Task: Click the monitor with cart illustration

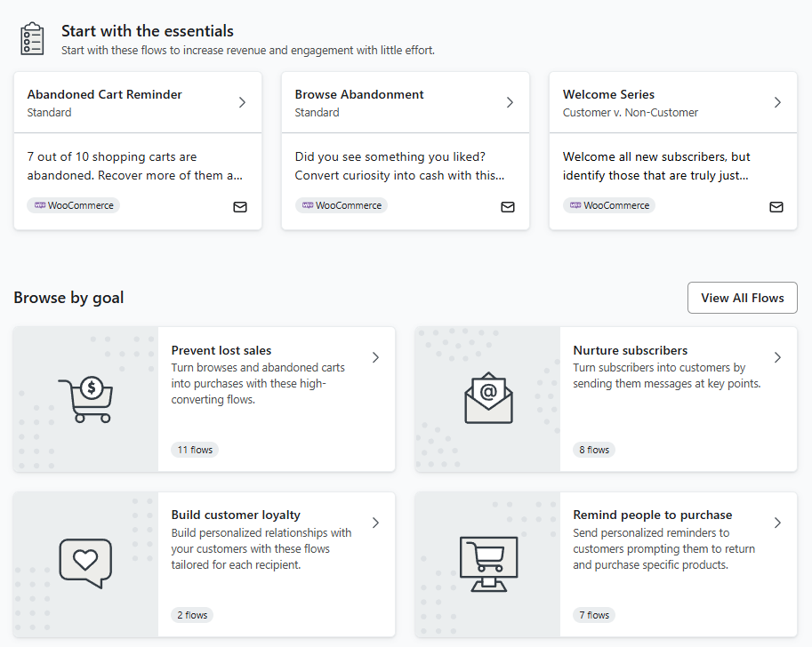Action: click(x=488, y=564)
